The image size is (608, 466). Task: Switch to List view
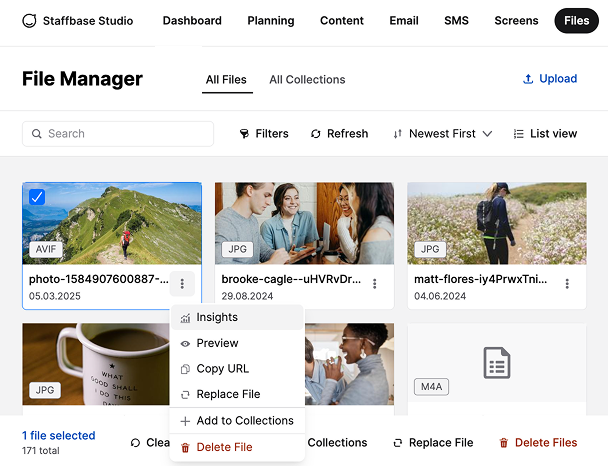pos(545,134)
